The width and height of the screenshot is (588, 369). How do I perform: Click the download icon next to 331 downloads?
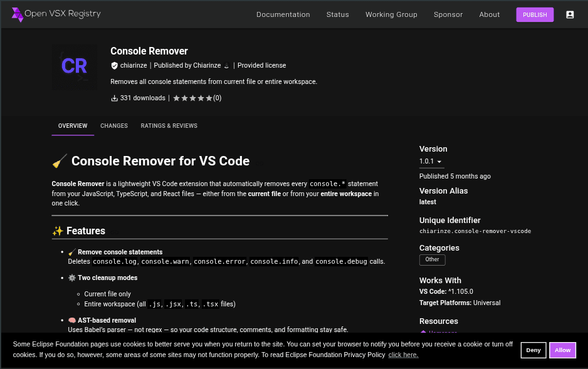(113, 98)
